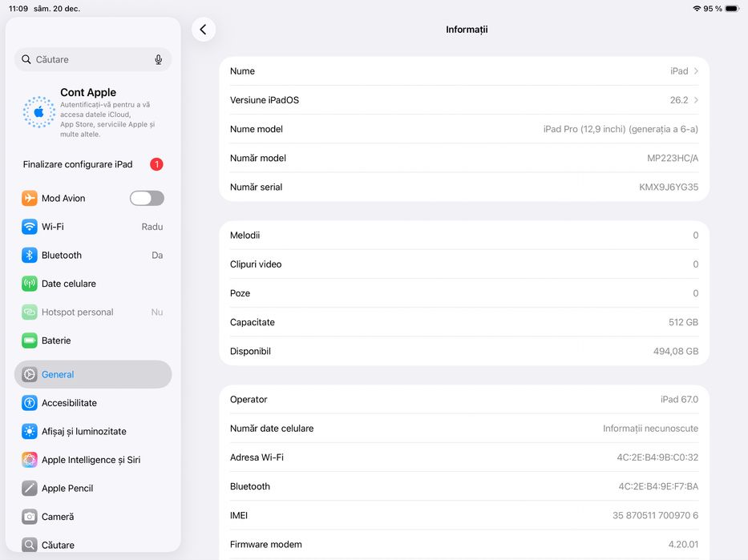Tap the Operator value iPad 67.0

pos(679,400)
